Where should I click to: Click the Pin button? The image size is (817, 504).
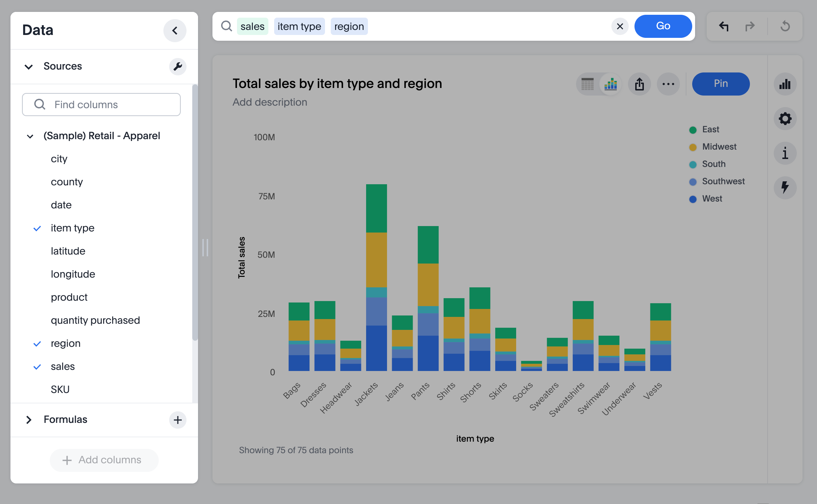pyautogui.click(x=720, y=84)
